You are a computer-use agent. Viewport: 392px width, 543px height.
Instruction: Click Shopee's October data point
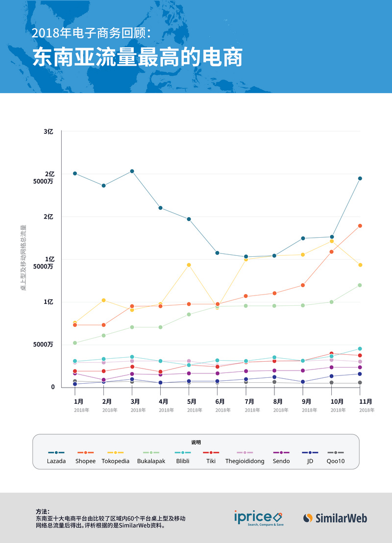331,252
